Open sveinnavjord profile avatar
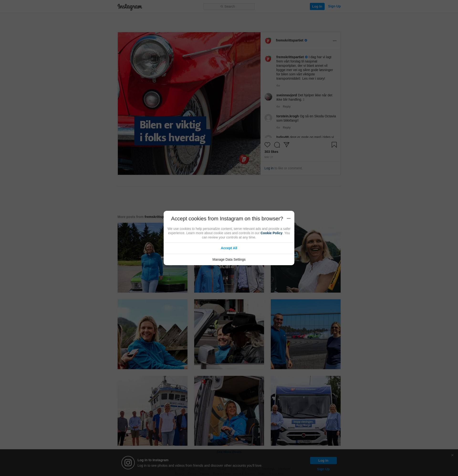The height and width of the screenshot is (476, 458). pos(268,97)
